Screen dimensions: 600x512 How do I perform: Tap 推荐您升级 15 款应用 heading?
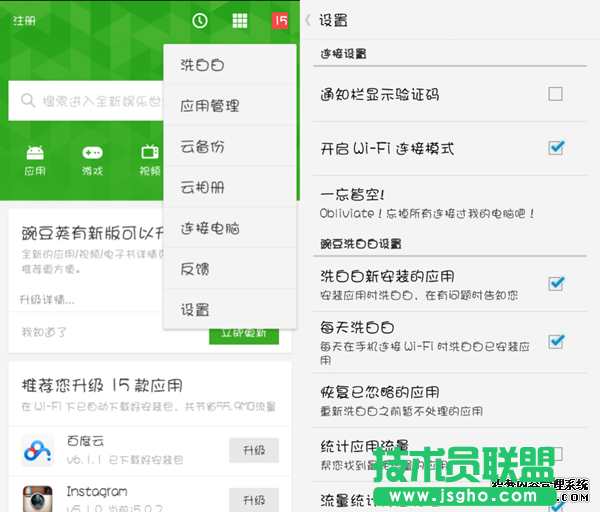pyautogui.click(x=102, y=385)
